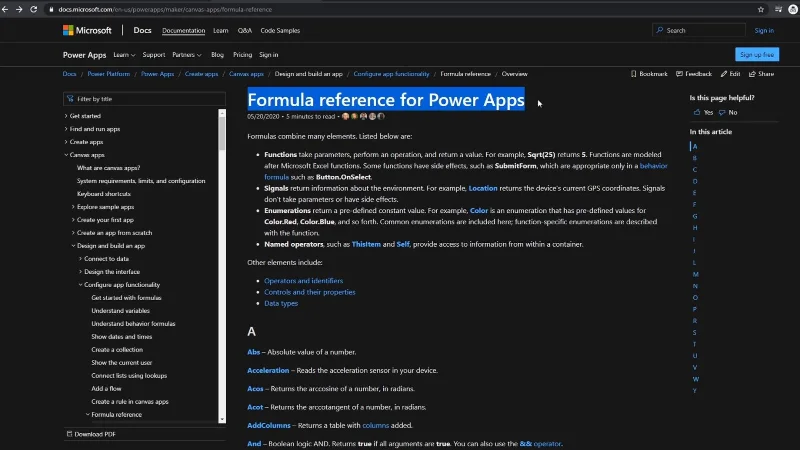Click Configure app functionality breadcrumb

[391, 74]
